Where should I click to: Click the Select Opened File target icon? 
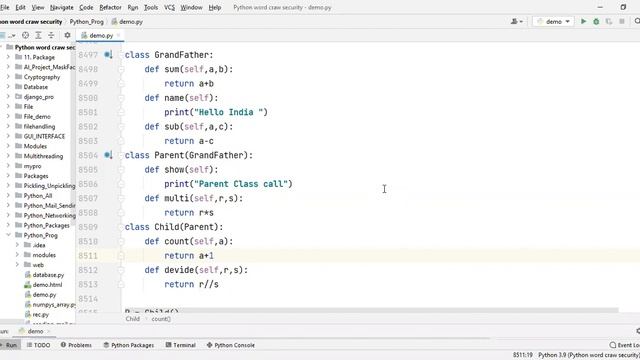(x=25, y=36)
